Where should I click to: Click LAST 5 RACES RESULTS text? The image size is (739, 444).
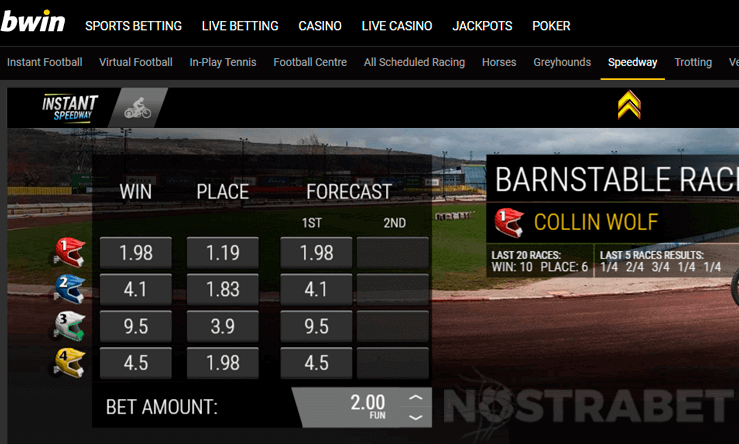point(660,261)
